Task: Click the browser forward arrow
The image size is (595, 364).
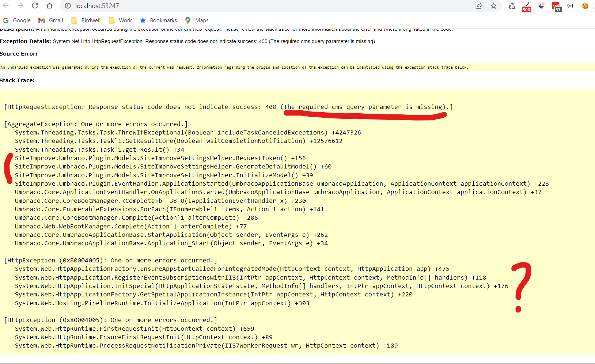Action: (x=20, y=6)
